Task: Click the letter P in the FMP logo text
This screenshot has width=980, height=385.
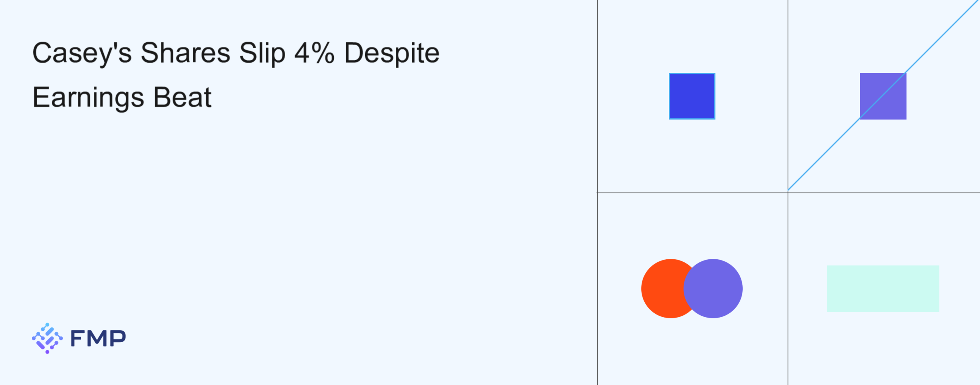Action: point(118,338)
